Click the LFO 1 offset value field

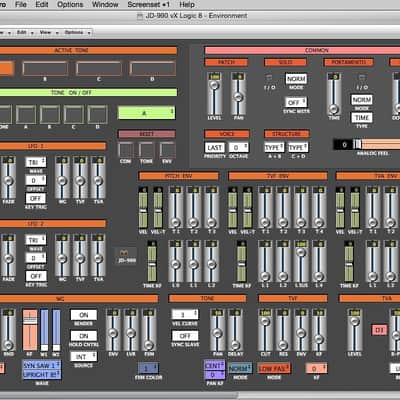coord(36,180)
